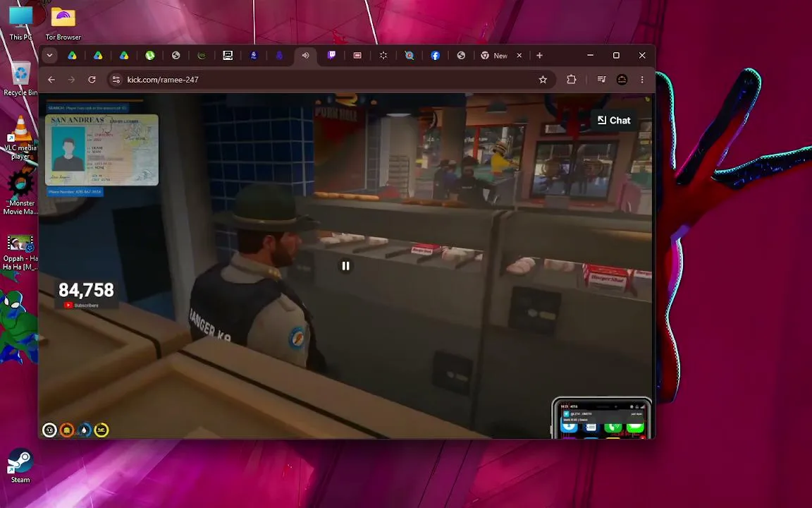Switch to the Facebook tab

tap(435, 56)
